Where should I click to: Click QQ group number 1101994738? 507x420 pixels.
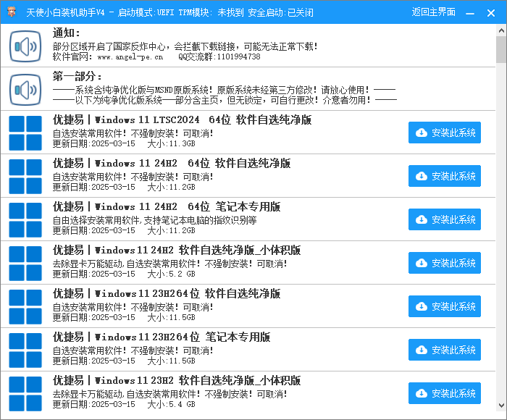238,56
